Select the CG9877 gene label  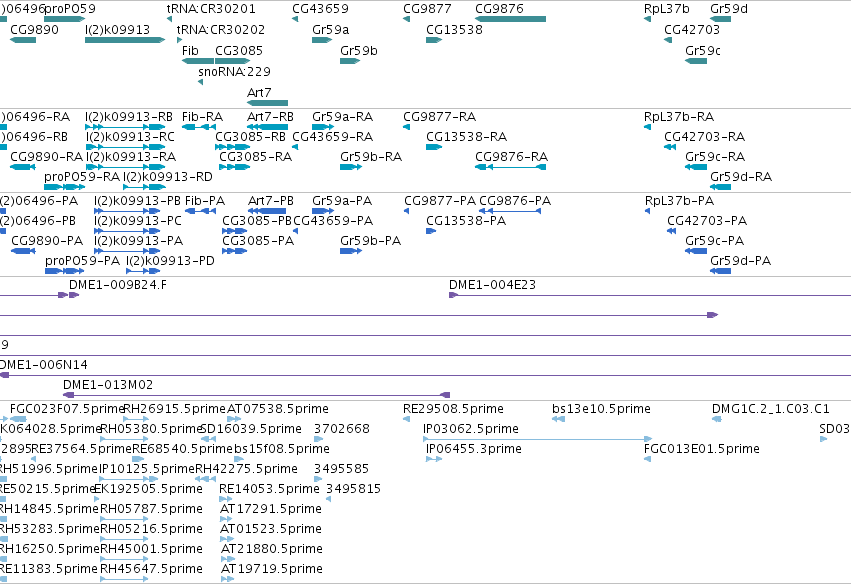pos(427,9)
